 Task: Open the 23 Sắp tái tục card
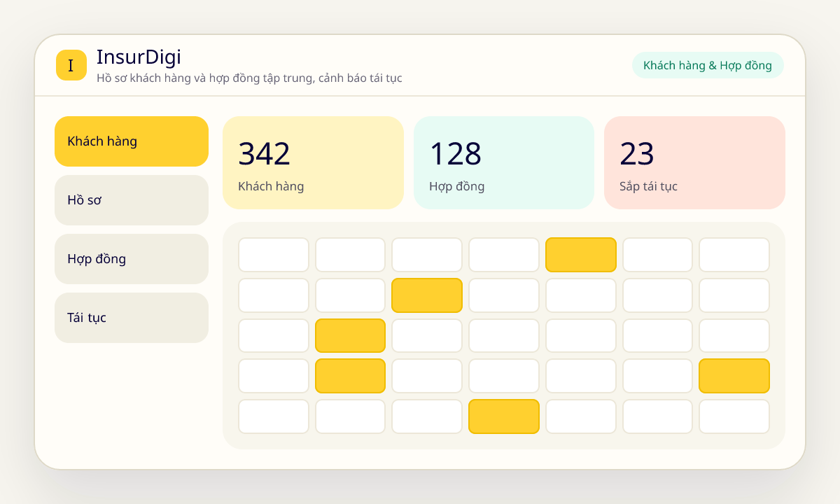pos(694,162)
